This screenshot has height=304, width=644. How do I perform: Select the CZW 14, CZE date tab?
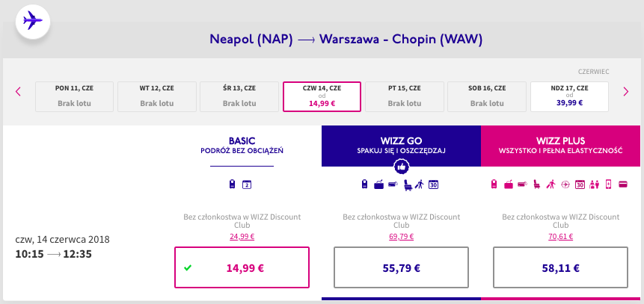(322, 96)
